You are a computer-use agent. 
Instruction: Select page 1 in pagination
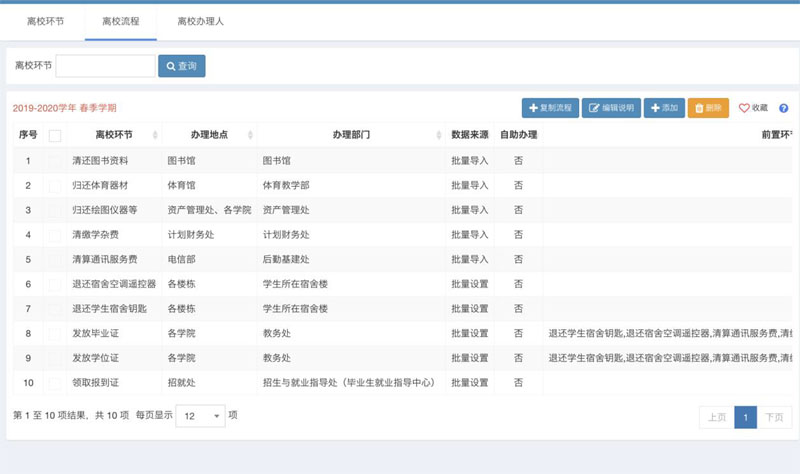pyautogui.click(x=745, y=417)
